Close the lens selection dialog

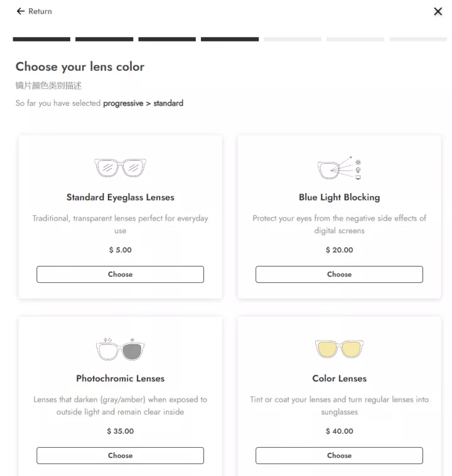pyautogui.click(x=438, y=11)
